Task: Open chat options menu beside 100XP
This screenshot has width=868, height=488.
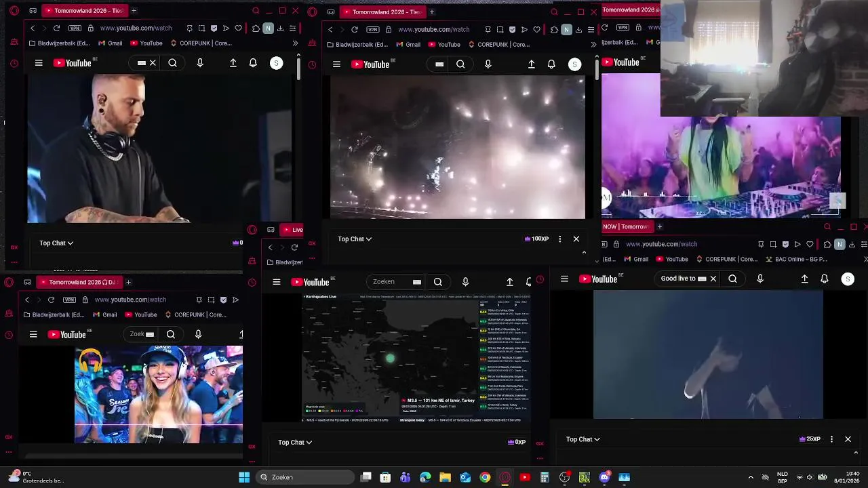Action: pos(559,239)
